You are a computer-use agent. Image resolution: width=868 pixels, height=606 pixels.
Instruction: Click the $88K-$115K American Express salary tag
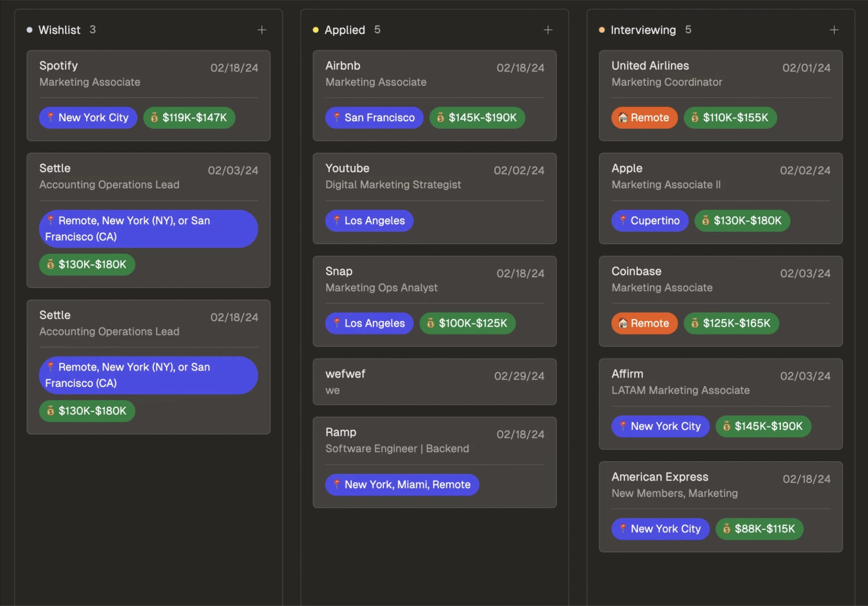click(x=759, y=529)
